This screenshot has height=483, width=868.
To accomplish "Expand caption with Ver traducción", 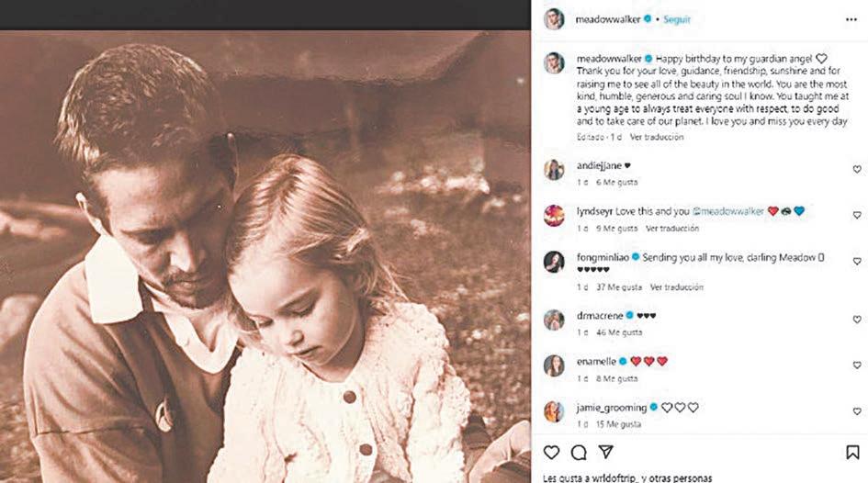I will pyautogui.click(x=657, y=137).
